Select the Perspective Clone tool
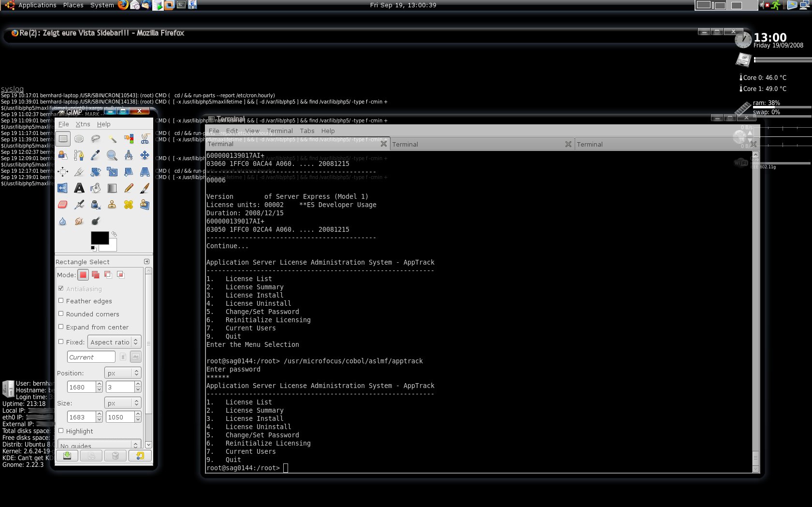The image size is (812, 507). [145, 205]
